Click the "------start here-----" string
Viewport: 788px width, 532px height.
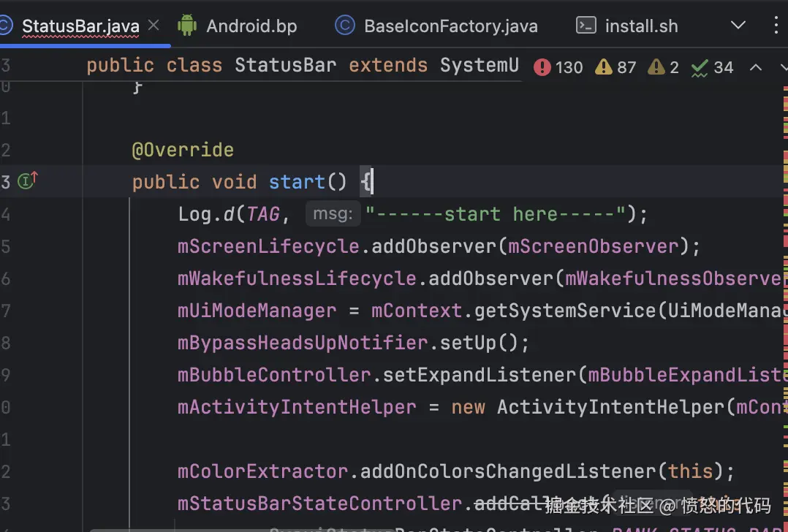(496, 214)
